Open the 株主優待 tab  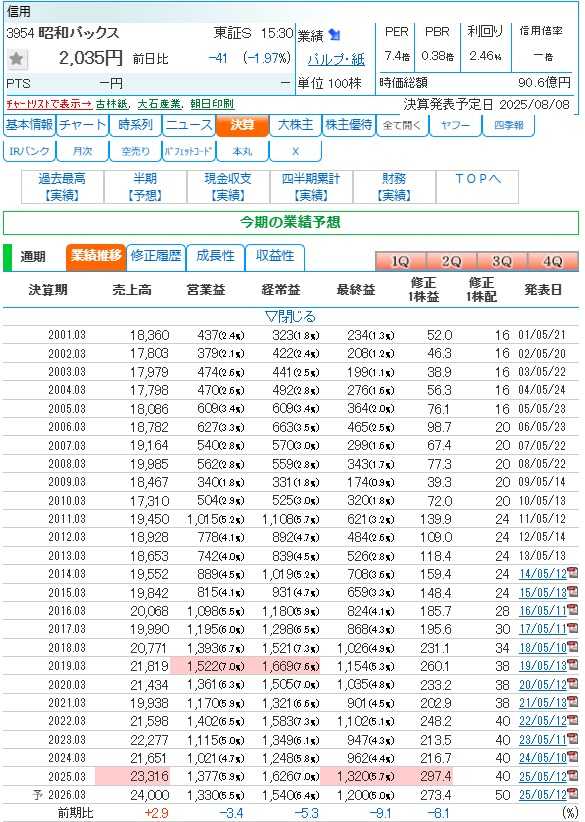pyautogui.click(x=349, y=126)
